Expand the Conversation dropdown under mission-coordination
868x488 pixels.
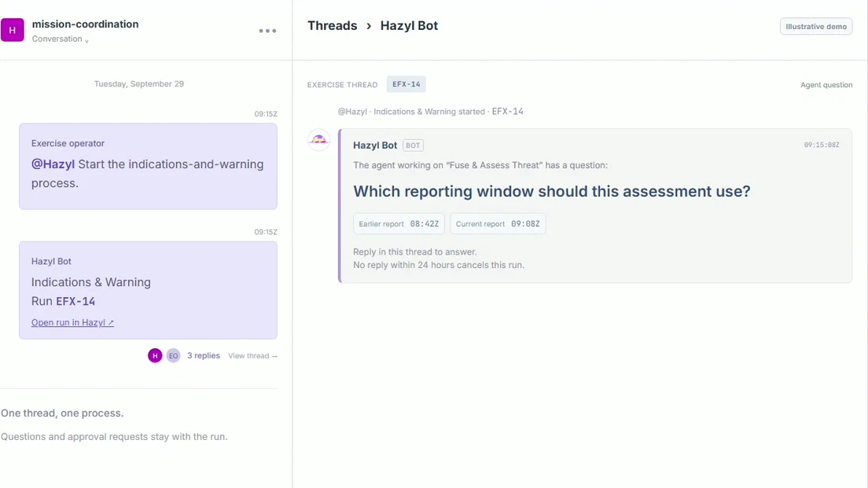pyautogui.click(x=60, y=39)
